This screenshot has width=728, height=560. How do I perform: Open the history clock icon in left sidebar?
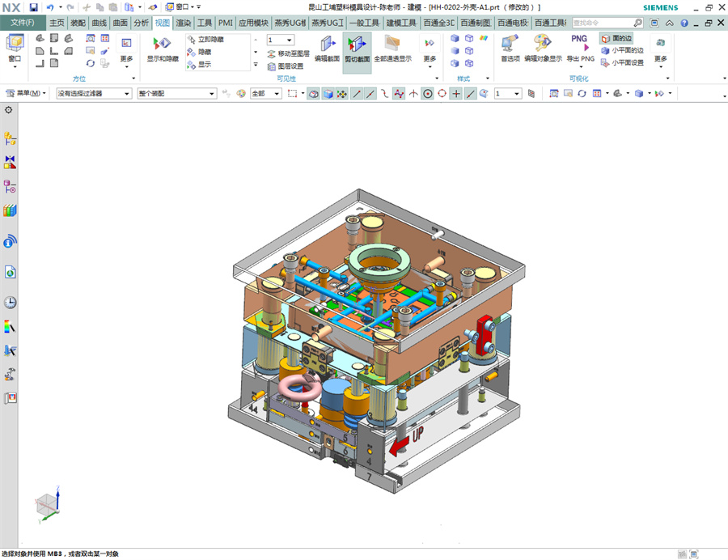click(10, 303)
